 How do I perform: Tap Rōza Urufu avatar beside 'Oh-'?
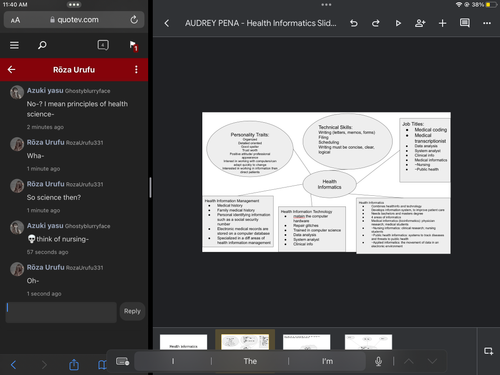[17, 269]
